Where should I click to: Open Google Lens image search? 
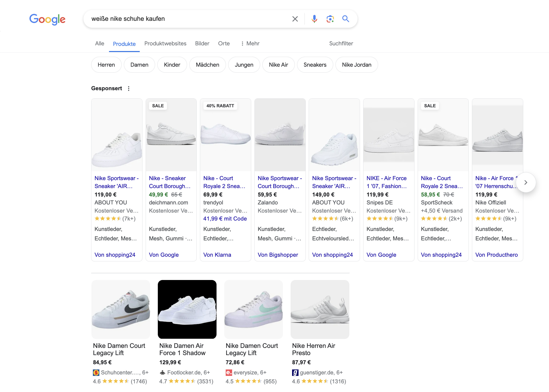(x=330, y=19)
